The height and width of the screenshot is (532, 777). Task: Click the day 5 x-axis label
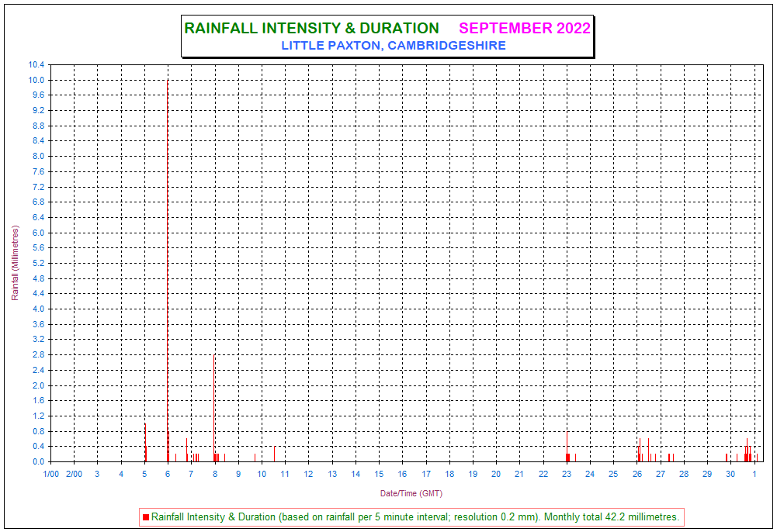[x=144, y=474]
